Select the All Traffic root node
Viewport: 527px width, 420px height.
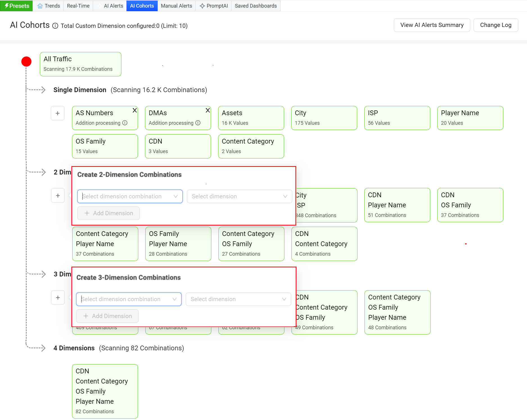tap(81, 64)
